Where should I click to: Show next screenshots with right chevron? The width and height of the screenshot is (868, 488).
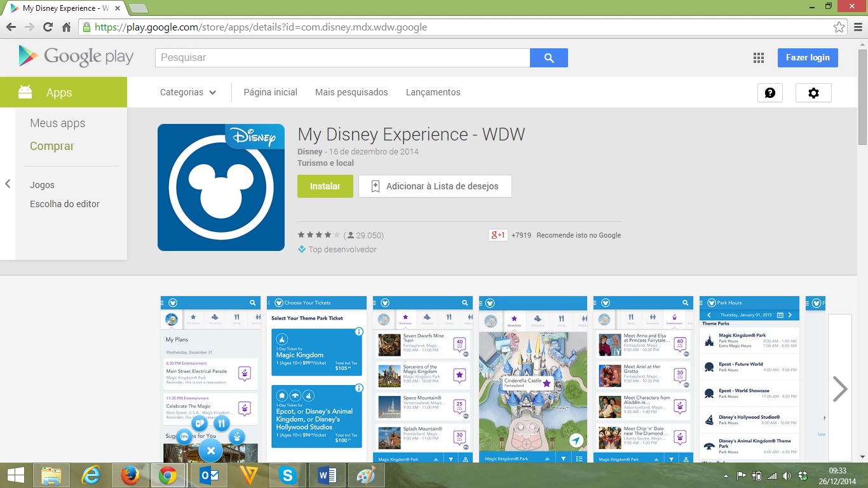(x=840, y=389)
